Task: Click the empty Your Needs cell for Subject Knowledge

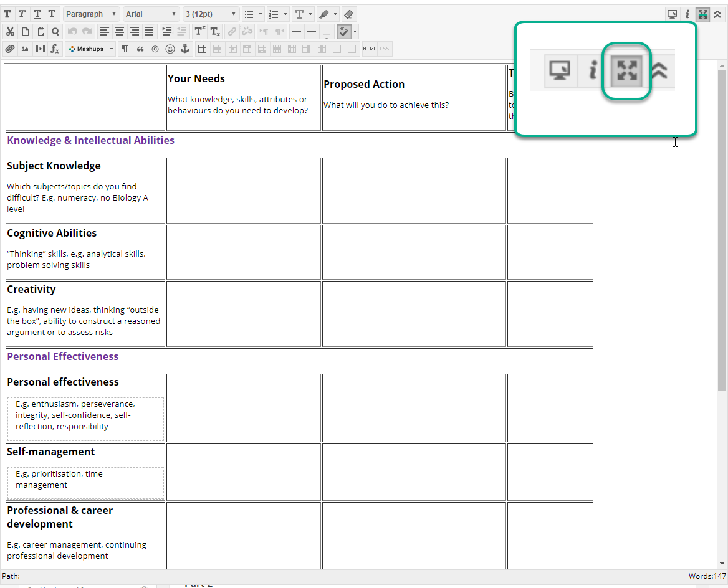Action: point(243,190)
